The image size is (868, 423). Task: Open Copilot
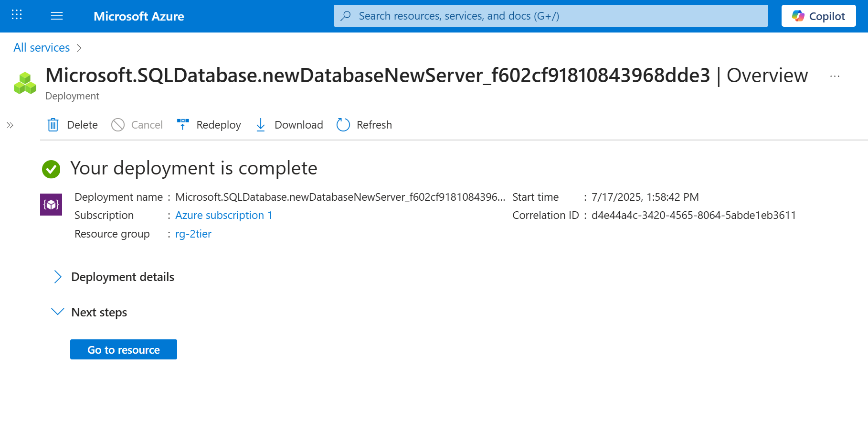(818, 16)
